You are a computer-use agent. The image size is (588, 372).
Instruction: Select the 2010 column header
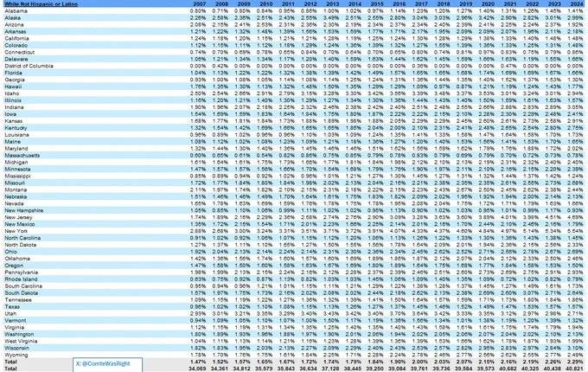coord(266,3)
